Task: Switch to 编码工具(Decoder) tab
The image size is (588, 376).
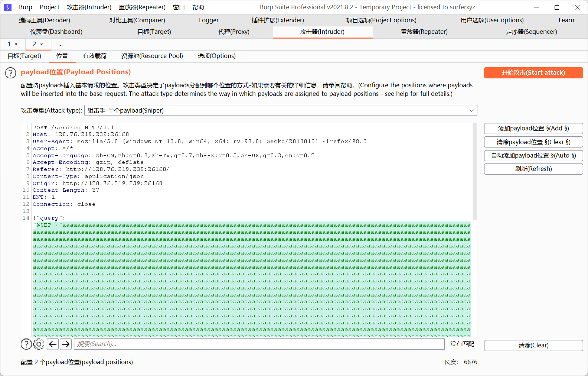Action: [45, 20]
